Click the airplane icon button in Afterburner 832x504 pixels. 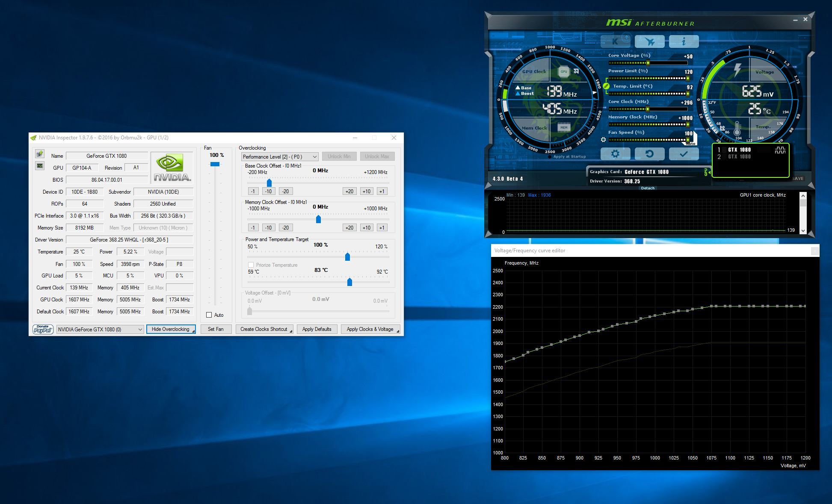[649, 41]
